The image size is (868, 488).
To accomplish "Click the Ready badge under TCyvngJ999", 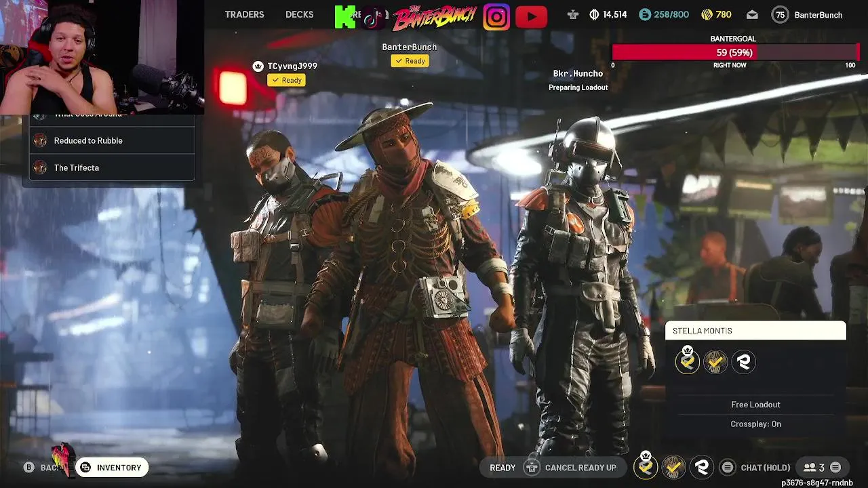I will point(286,80).
